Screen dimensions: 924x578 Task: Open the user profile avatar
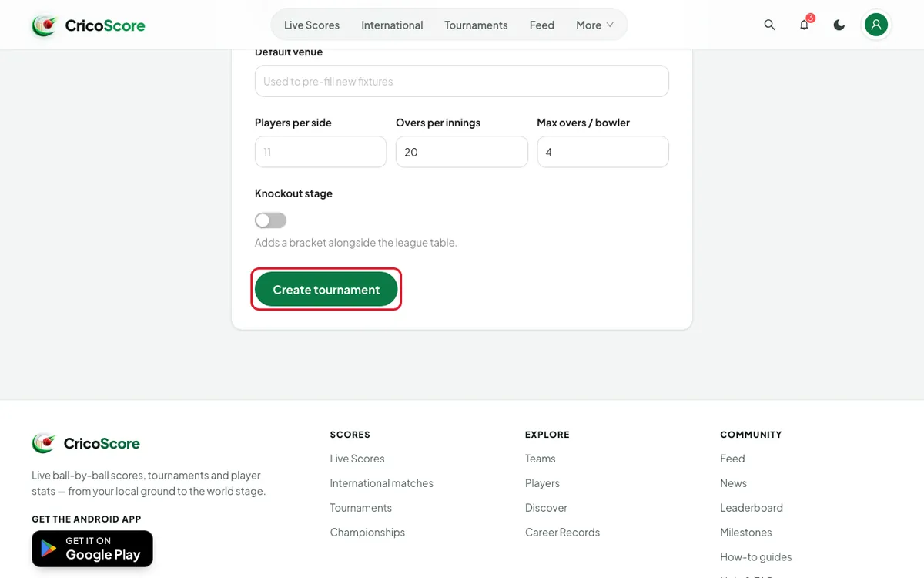876,25
